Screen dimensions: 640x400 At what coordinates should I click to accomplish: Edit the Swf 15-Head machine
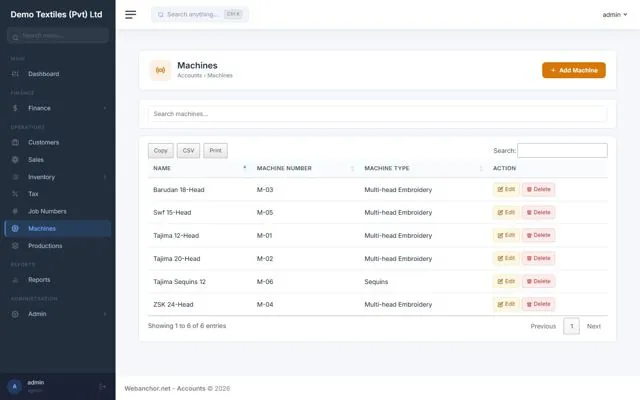pos(506,212)
